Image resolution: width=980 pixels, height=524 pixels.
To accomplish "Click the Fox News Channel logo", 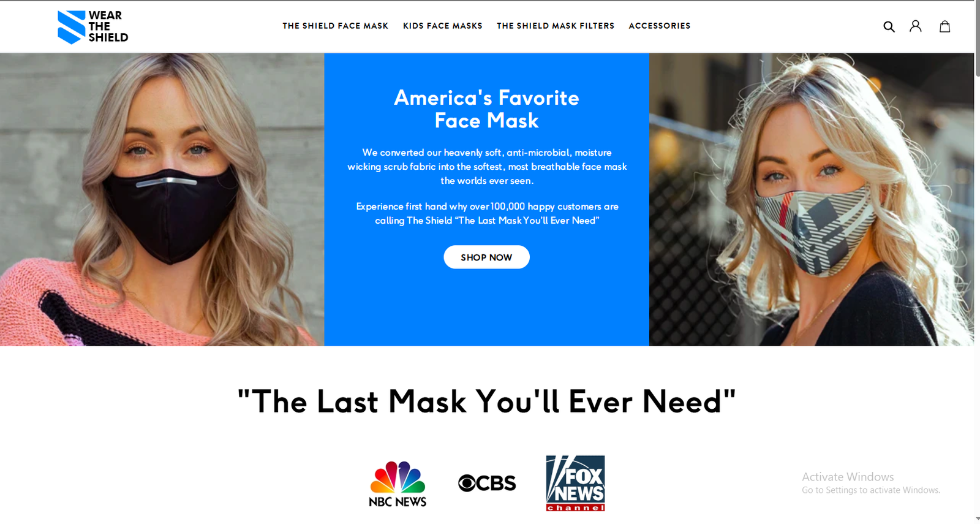I will pos(576,483).
